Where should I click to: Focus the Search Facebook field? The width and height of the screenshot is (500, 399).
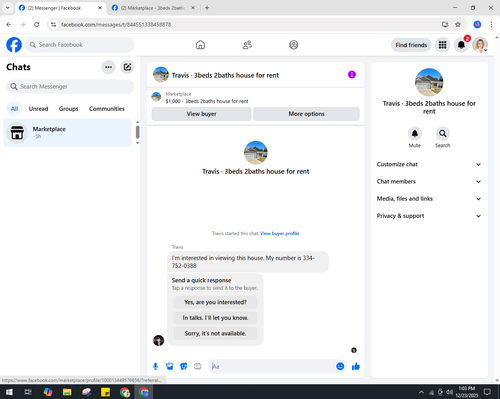coord(80,45)
